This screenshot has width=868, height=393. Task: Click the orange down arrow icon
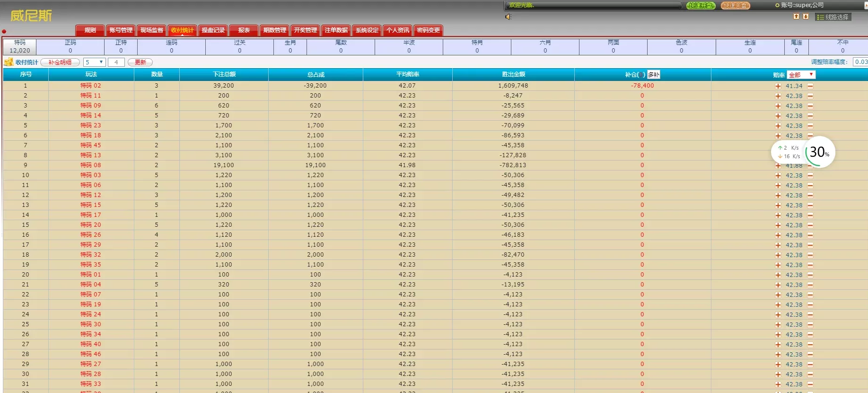(806, 17)
